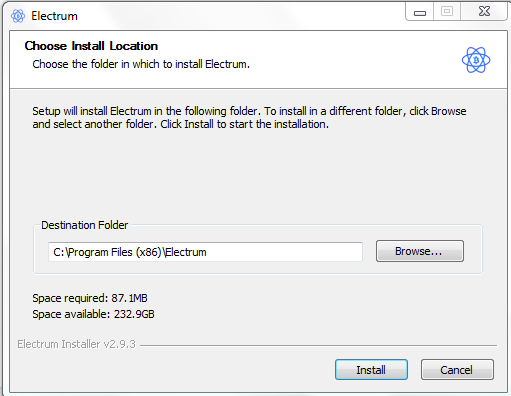The image size is (511, 396).
Task: Click the Choose Install Location heading
Action: coord(91,46)
